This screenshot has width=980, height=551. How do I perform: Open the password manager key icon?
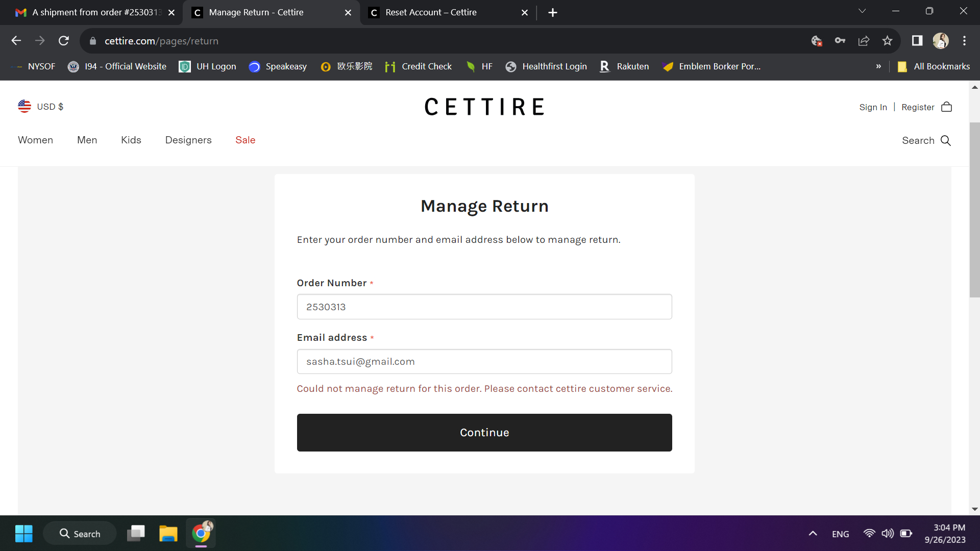pyautogui.click(x=840, y=41)
